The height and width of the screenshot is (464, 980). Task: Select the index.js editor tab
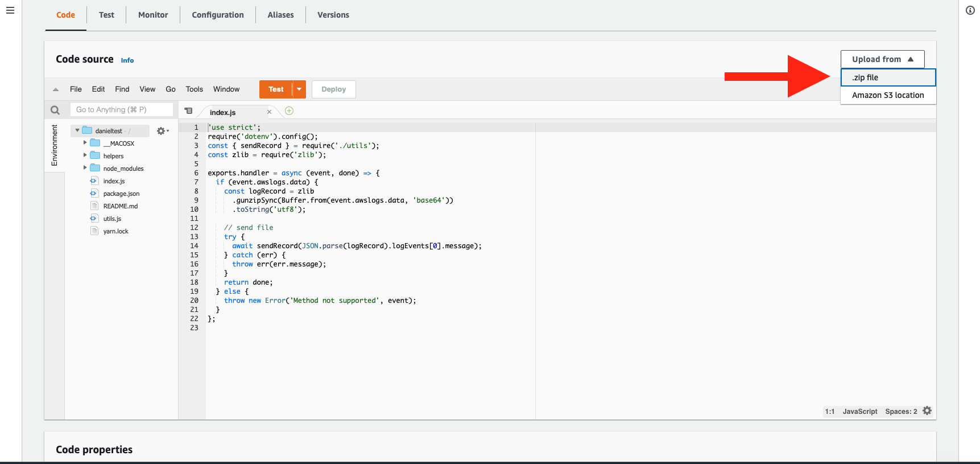[223, 113]
